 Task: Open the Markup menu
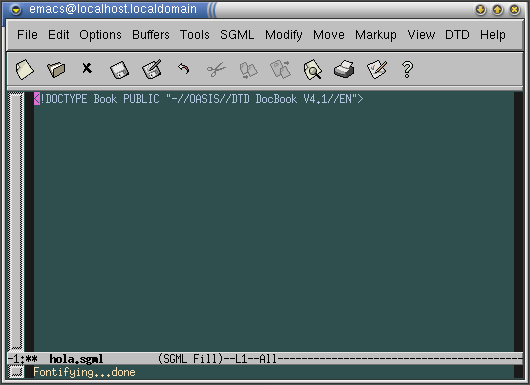coord(376,35)
